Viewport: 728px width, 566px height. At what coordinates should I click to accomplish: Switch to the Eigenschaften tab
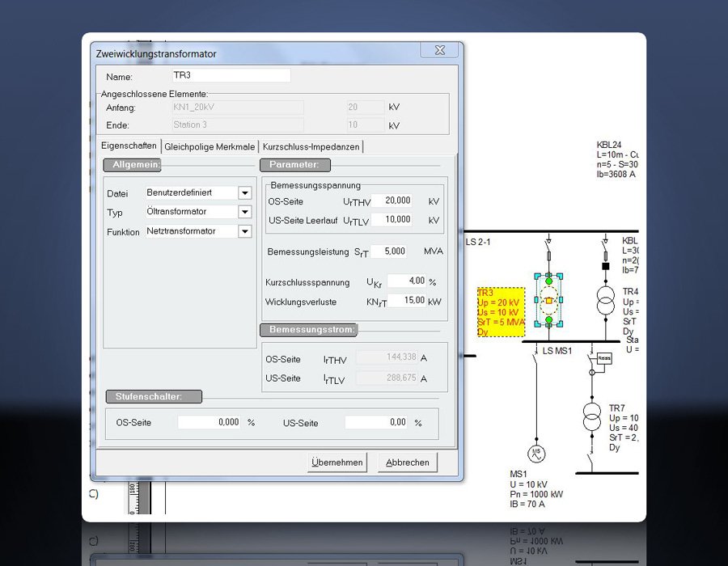(x=129, y=146)
